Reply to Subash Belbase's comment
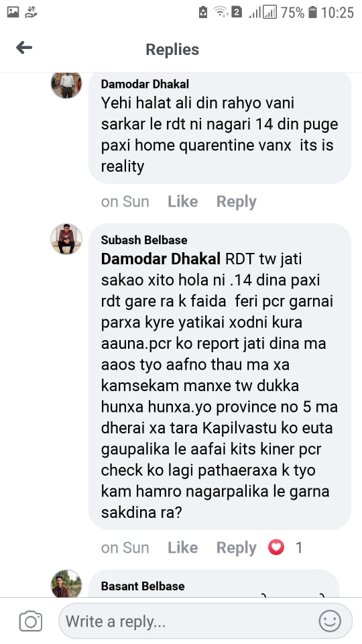Viewport: 362px width, 644px height. [x=237, y=547]
